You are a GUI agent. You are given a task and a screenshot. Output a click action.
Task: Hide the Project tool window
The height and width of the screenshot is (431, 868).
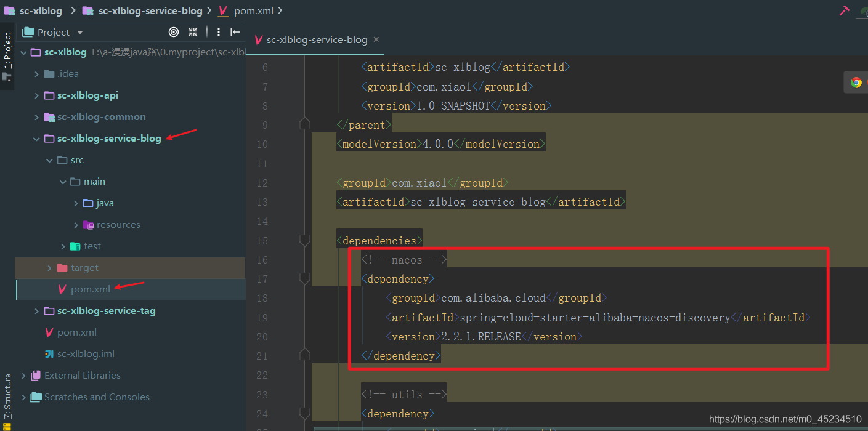click(235, 32)
